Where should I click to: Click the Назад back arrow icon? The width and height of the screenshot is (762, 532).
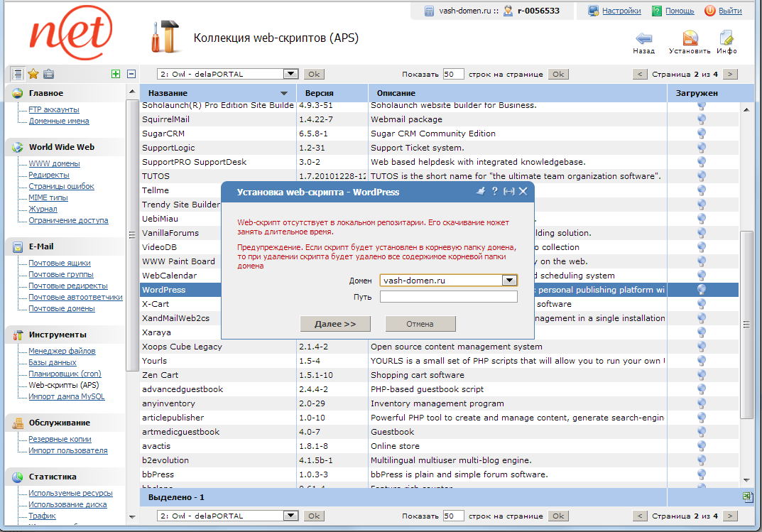(x=643, y=40)
